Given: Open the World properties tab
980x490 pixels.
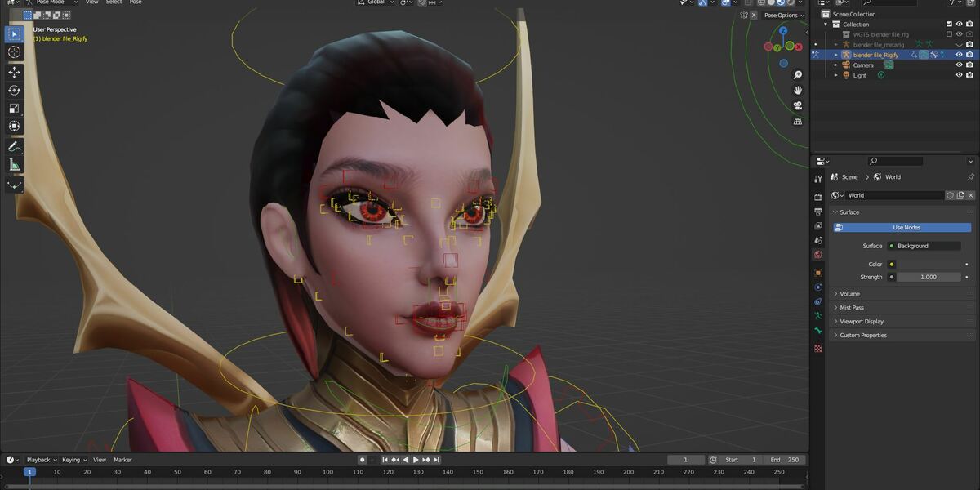Looking at the screenshot, I should pyautogui.click(x=818, y=255).
